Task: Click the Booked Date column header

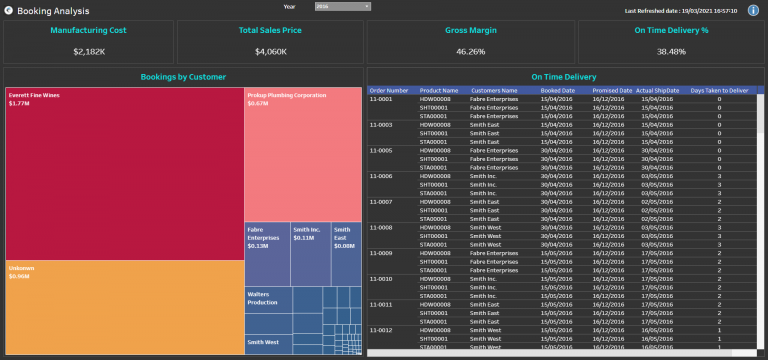Action: (x=558, y=91)
